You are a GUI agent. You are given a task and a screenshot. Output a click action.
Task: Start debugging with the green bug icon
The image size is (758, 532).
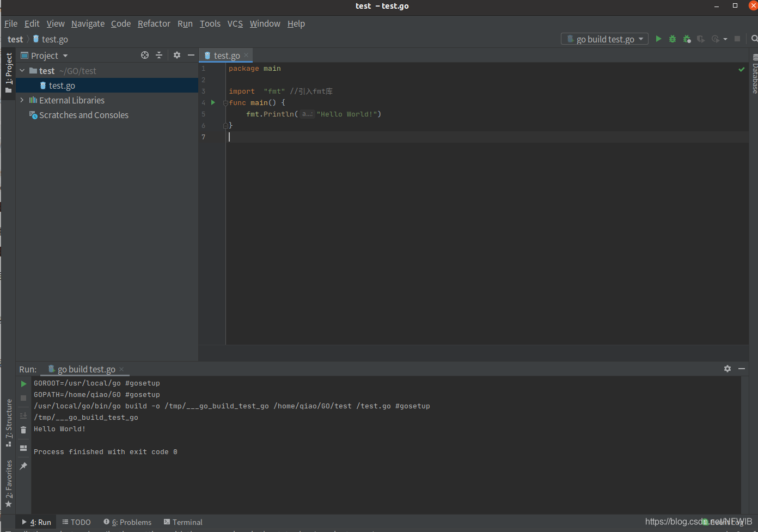pyautogui.click(x=673, y=39)
